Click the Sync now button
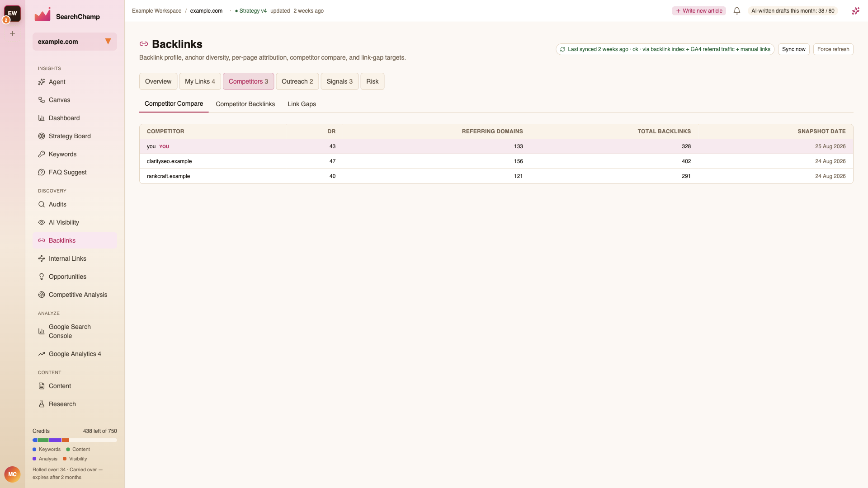The image size is (868, 488). pyautogui.click(x=794, y=49)
